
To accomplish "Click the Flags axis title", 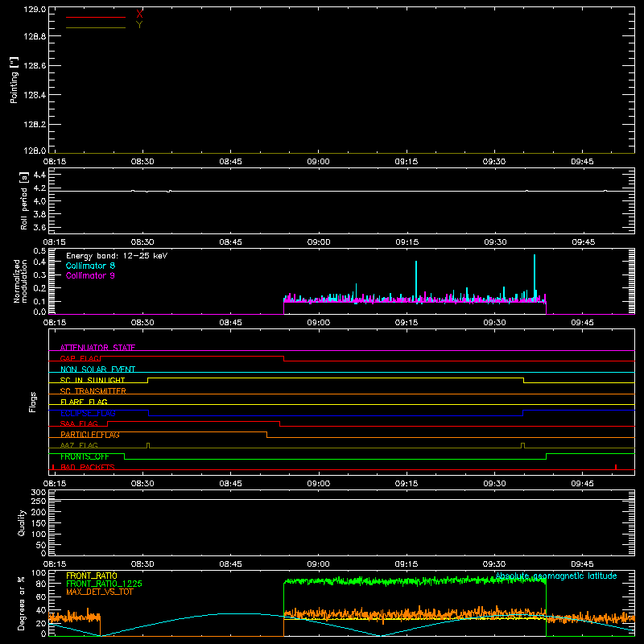I will tap(33, 402).
